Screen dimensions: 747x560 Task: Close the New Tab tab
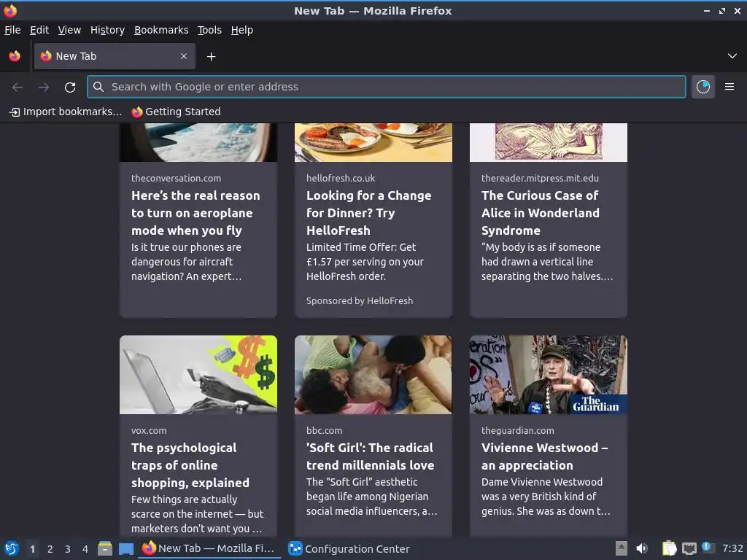click(x=184, y=56)
